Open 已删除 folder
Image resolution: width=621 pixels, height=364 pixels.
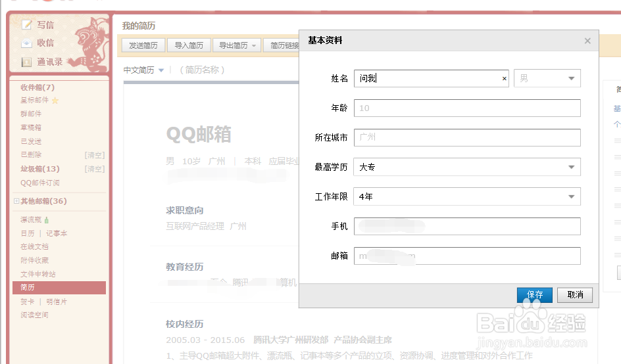pyautogui.click(x=31, y=154)
